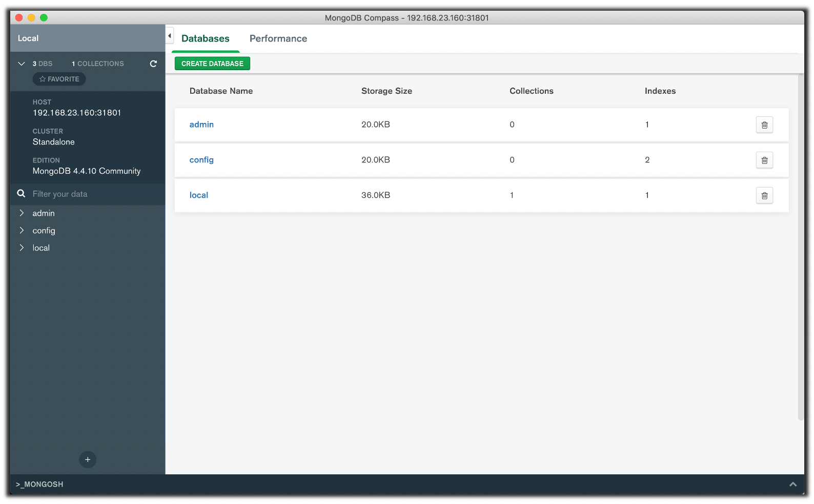Click the host address 192.168.23.160:31801
Viewport: 814px width, 504px height.
point(77,113)
